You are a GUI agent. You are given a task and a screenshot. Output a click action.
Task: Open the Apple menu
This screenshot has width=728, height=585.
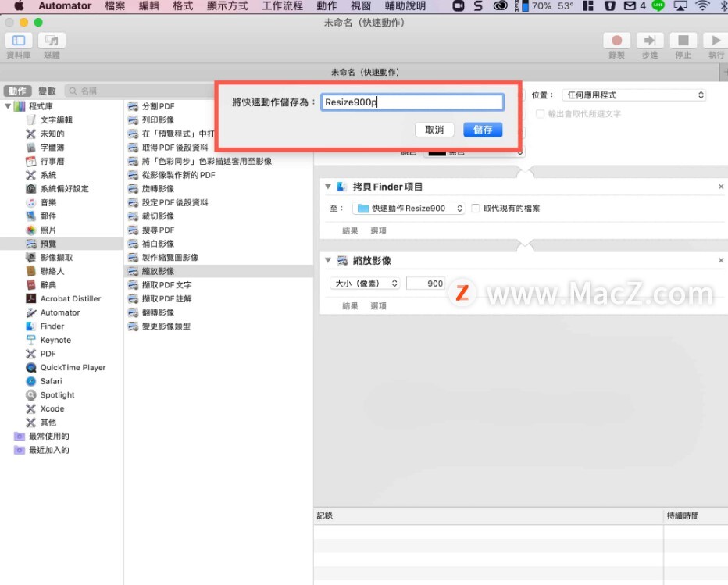pyautogui.click(x=19, y=6)
